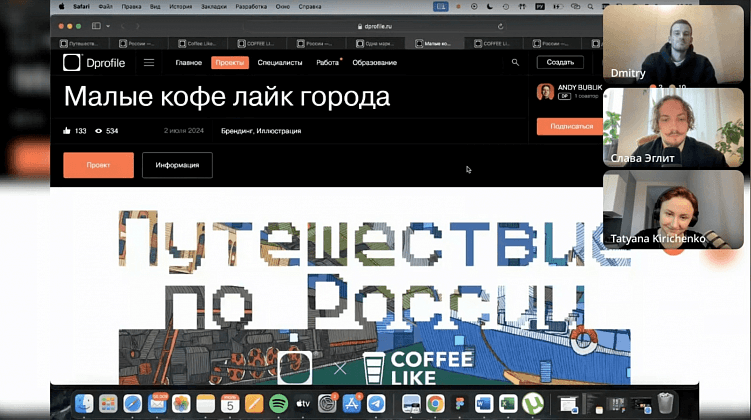Open the Образование section

pyautogui.click(x=375, y=63)
